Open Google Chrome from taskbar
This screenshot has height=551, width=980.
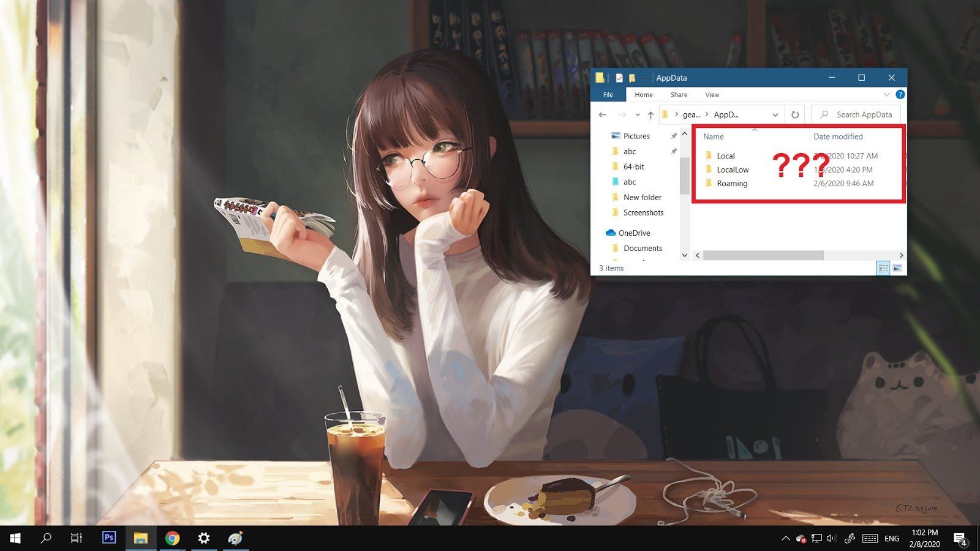point(172,538)
